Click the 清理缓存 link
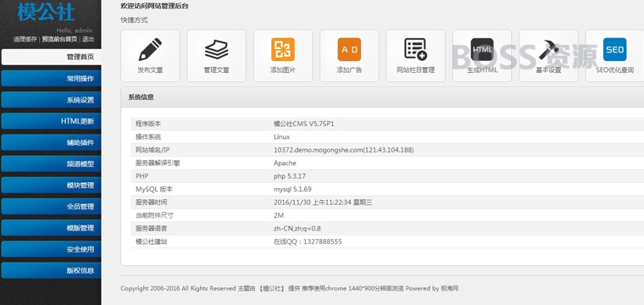Image resolution: width=644 pixels, height=305 pixels. click(x=25, y=40)
